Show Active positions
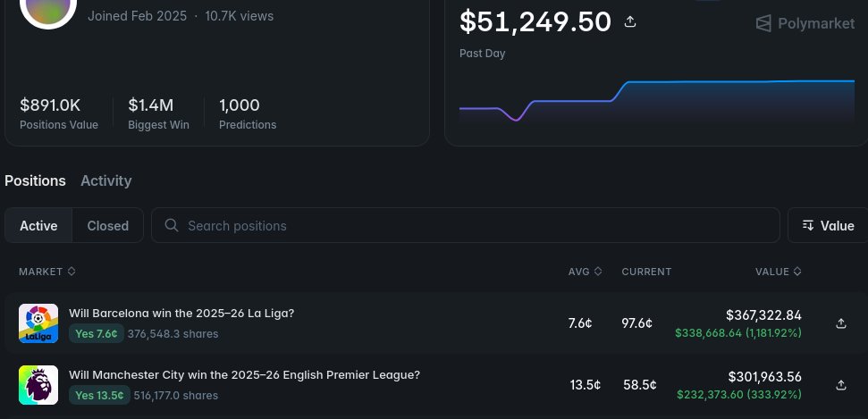Viewport: 868px width, 419px height. click(x=38, y=226)
